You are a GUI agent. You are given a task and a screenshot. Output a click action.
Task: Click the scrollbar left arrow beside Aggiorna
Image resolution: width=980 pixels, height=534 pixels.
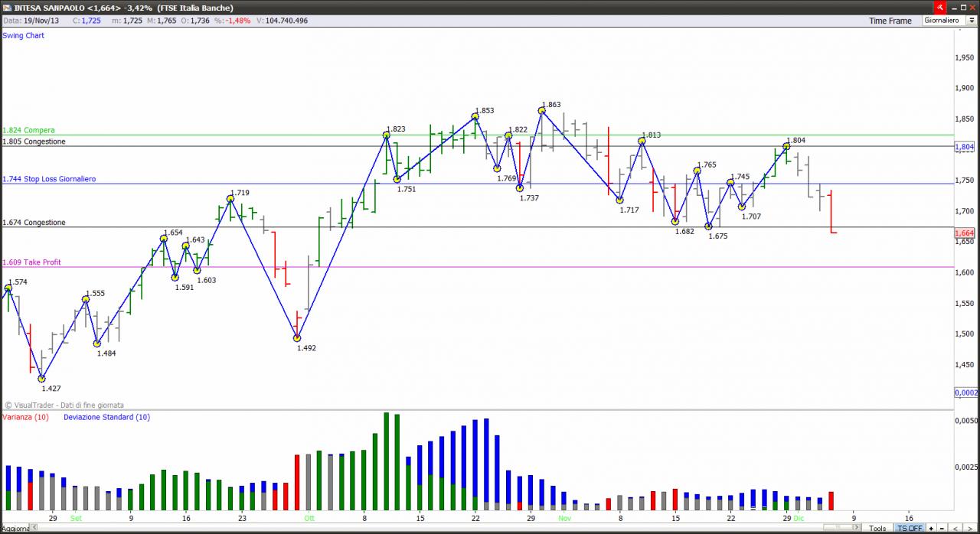pyautogui.click(x=34, y=527)
